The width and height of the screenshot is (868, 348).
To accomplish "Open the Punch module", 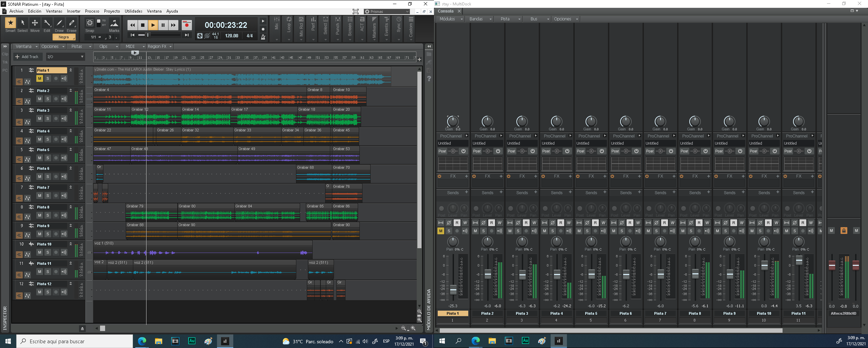I will 338,29.
